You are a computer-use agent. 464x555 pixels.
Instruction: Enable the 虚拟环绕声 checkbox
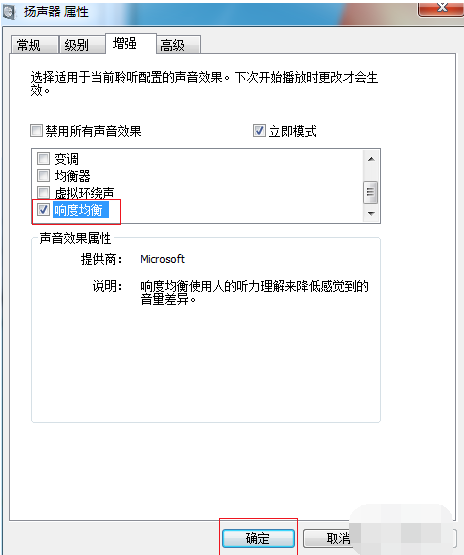pos(43,193)
